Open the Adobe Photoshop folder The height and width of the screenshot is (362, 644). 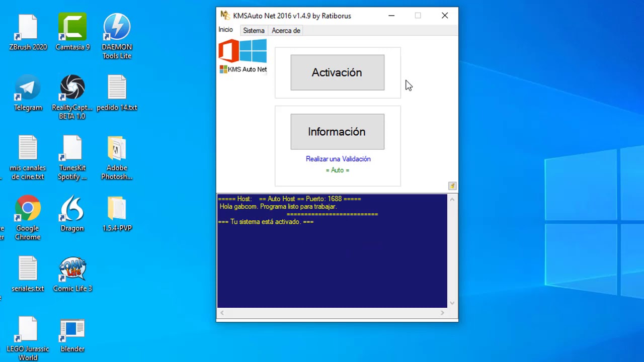click(x=117, y=157)
